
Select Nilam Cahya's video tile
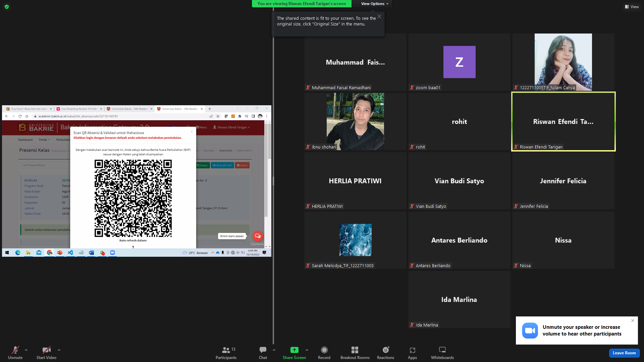tap(563, 62)
